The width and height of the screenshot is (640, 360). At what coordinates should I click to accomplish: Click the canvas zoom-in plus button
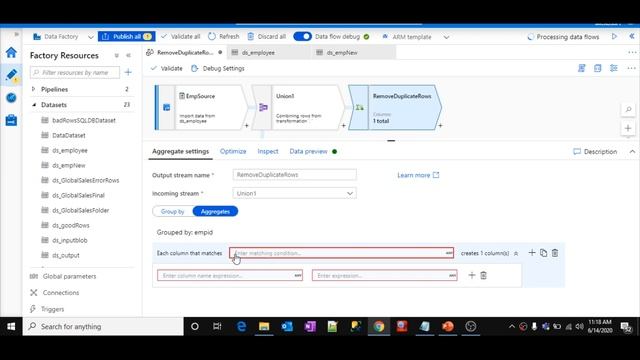[628, 128]
